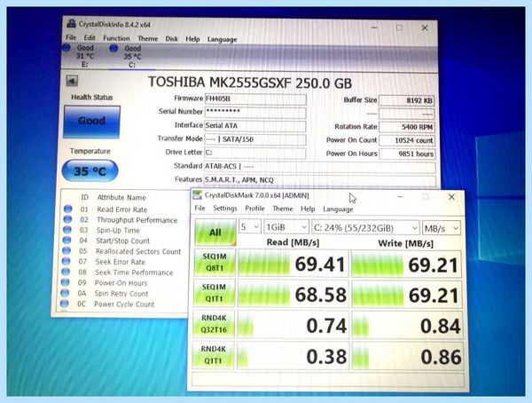
Task: Click the 0.74 random read result
Action: tap(293, 326)
